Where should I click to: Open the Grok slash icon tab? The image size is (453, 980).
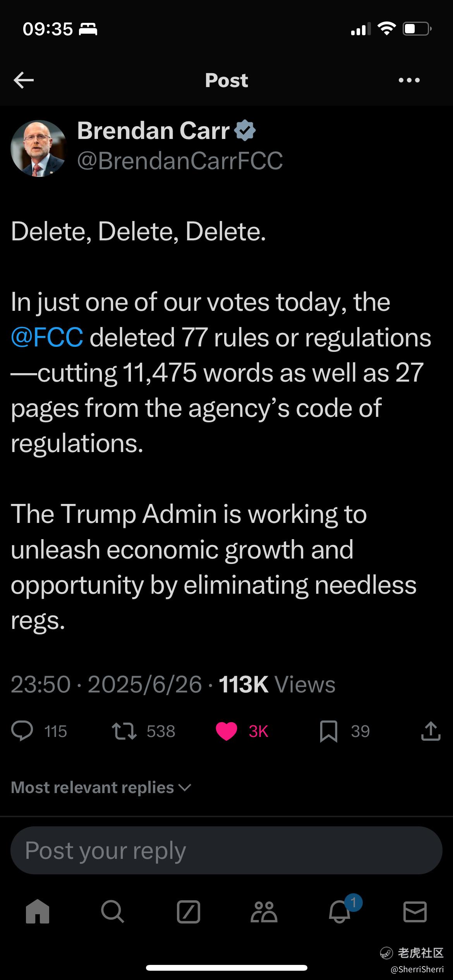pyautogui.click(x=189, y=912)
